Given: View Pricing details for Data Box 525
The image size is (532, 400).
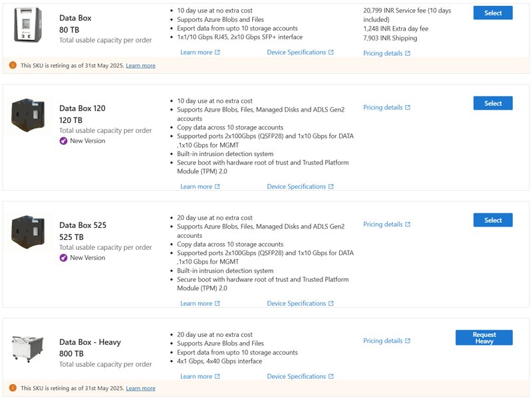Looking at the screenshot, I should tap(386, 225).
